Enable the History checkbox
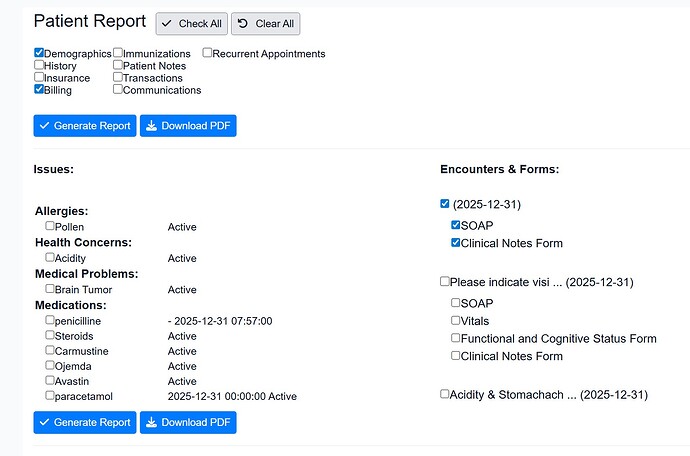Viewport: 690px width, 456px height. tap(39, 65)
